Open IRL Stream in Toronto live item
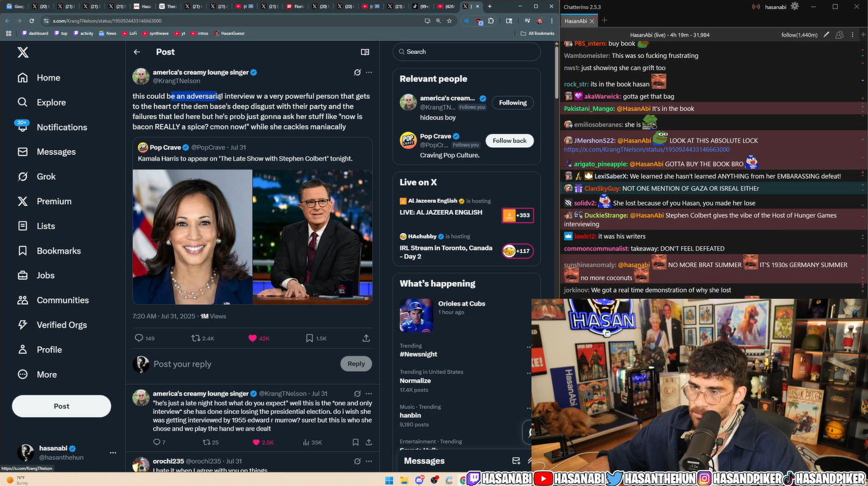The width and height of the screenshot is (868, 486). (467, 246)
